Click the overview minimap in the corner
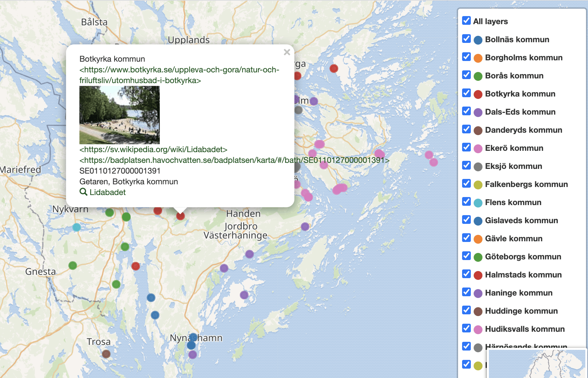This screenshot has width=588, height=378. click(x=537, y=364)
